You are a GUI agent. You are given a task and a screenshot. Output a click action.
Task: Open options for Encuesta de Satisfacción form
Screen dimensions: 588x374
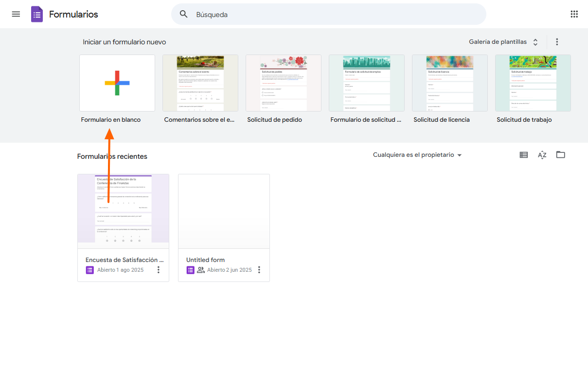coord(158,269)
